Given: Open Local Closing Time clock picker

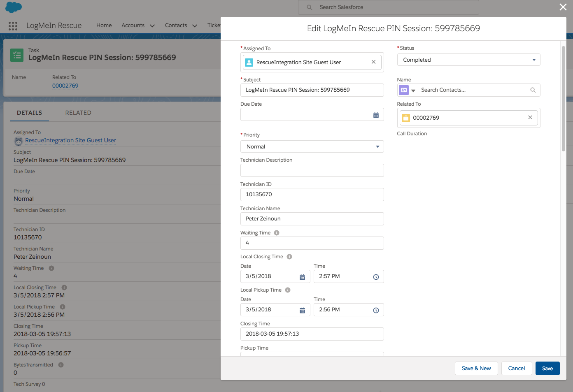Looking at the screenshot, I should (x=376, y=277).
